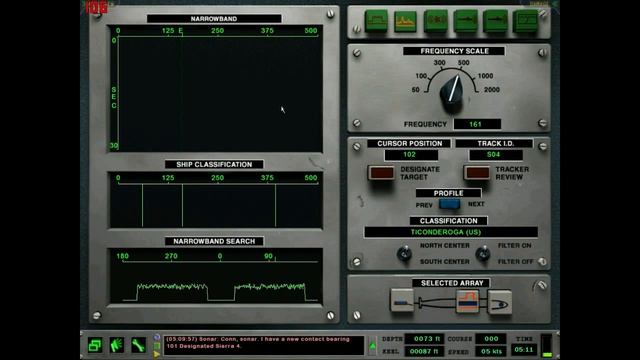
Task: Click the small yellow arrow beside message log
Action: 156,355
